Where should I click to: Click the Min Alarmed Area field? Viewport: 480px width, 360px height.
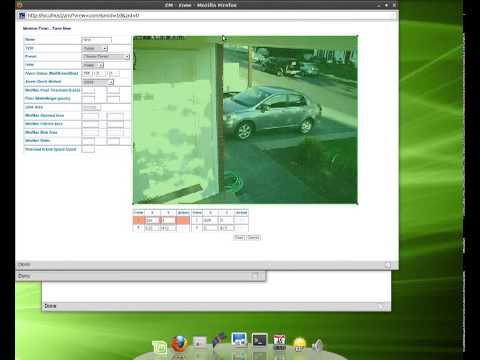[90, 116]
